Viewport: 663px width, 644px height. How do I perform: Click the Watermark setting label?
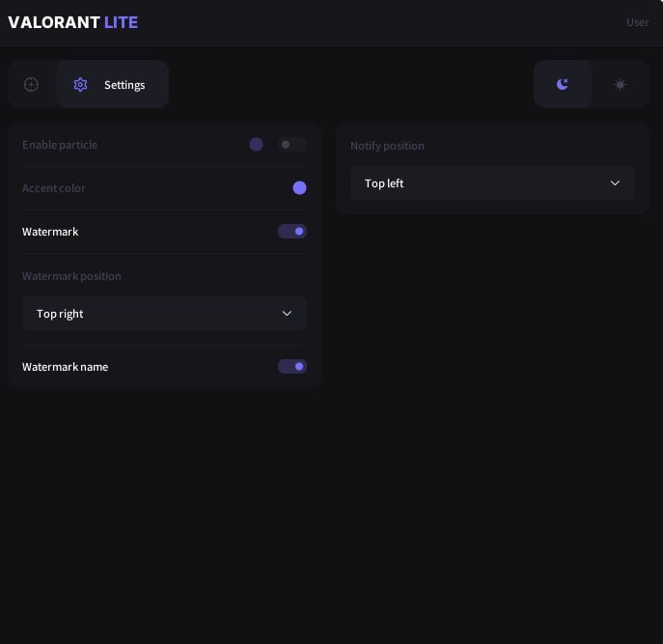pos(50,232)
